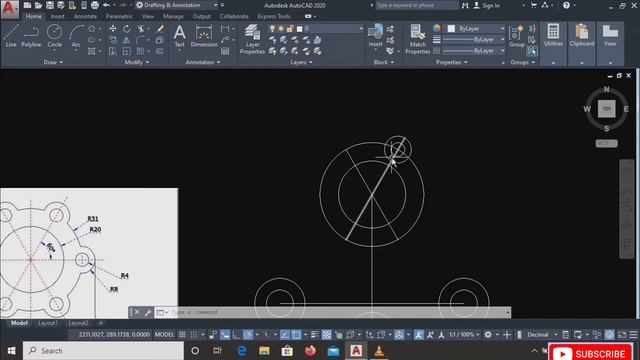Image resolution: width=640 pixels, height=360 pixels.
Task: Expand the Modify panel
Action: pos(137,62)
